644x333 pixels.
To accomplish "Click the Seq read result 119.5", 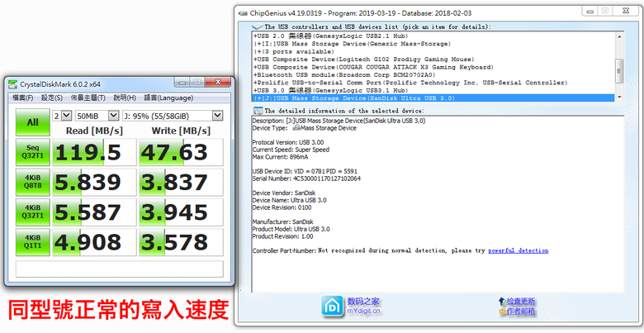I will coord(94,152).
